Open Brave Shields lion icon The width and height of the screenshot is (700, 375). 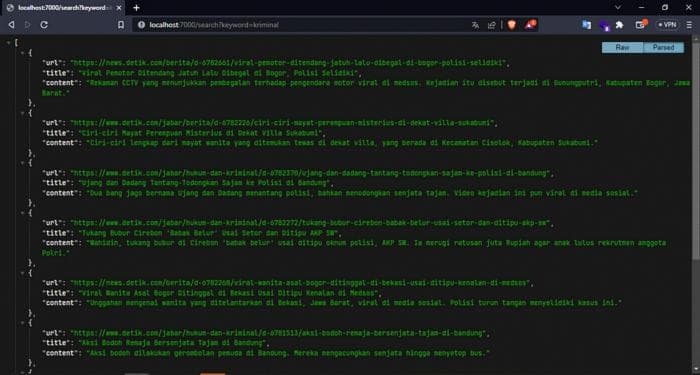click(x=512, y=25)
